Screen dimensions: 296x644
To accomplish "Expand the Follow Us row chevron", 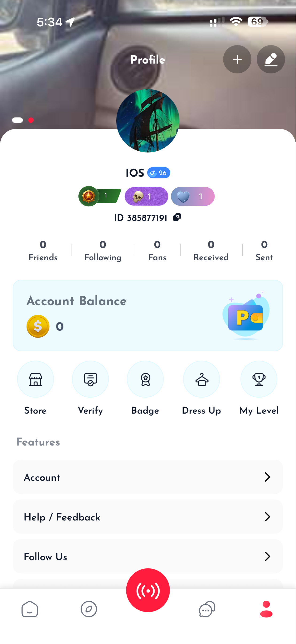I will click(x=267, y=556).
